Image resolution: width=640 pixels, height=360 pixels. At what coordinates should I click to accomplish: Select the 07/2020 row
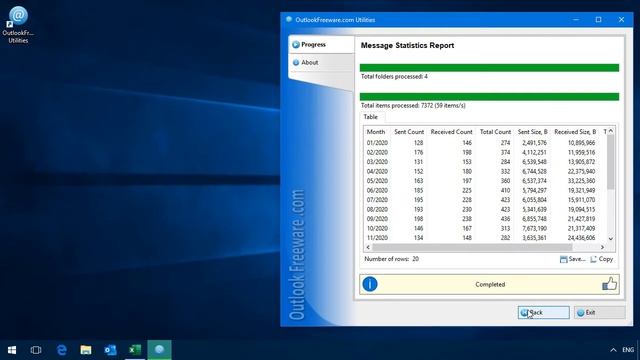pos(485,200)
